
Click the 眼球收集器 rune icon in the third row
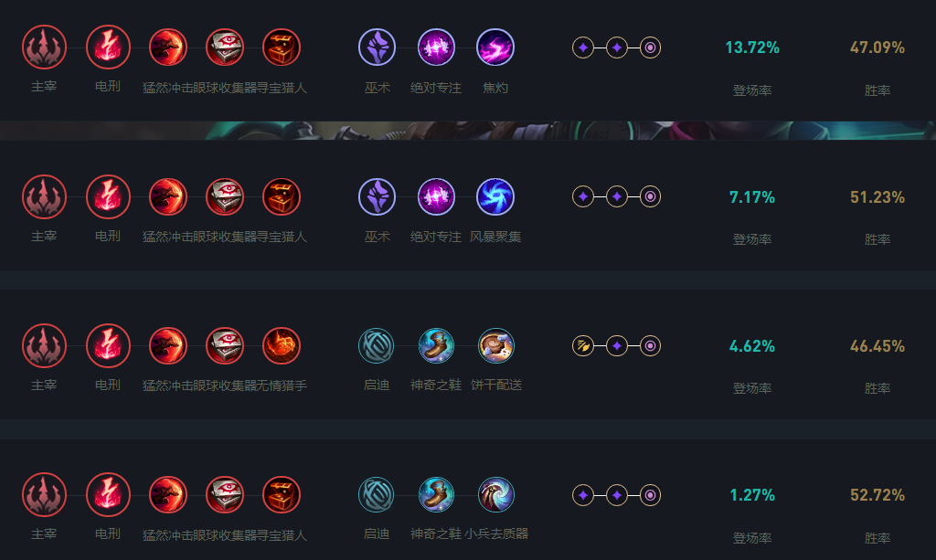pyautogui.click(x=224, y=345)
